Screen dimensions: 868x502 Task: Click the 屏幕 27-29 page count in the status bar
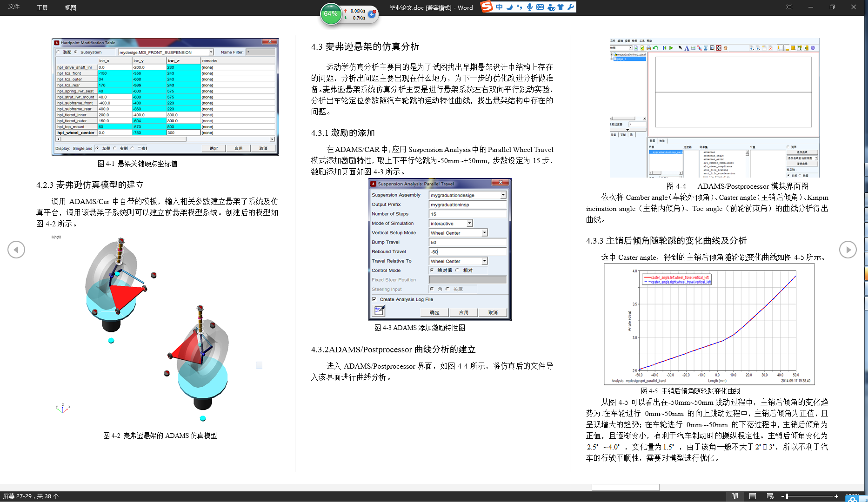point(31,496)
